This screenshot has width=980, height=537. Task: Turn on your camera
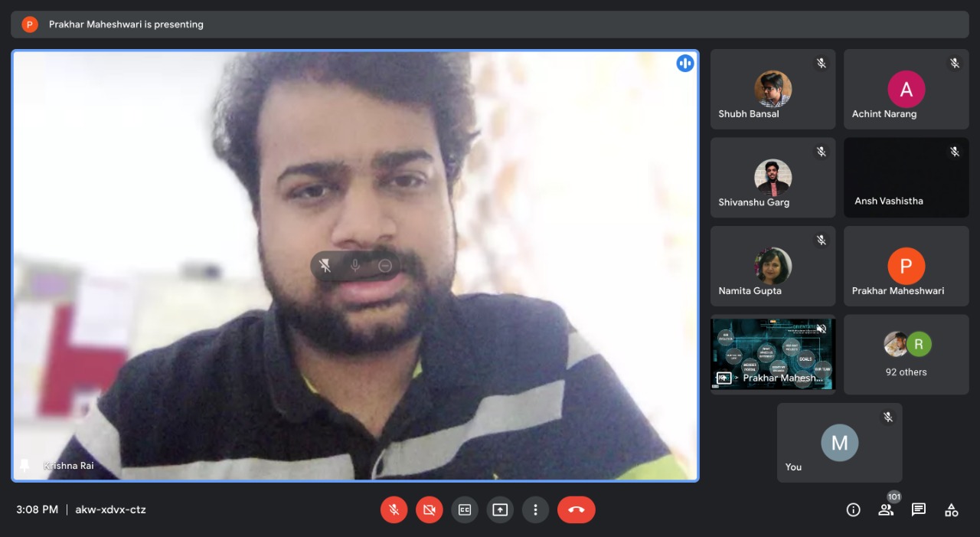[x=429, y=509]
